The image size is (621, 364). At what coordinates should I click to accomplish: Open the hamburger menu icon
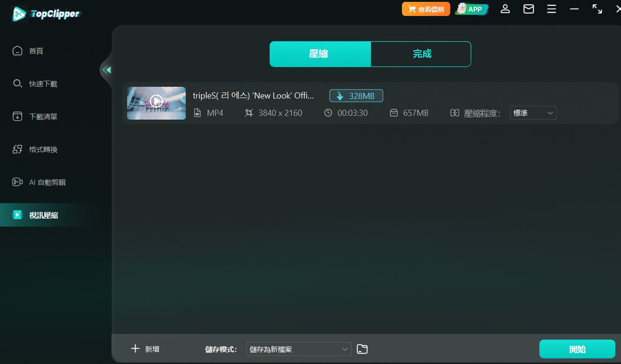click(552, 9)
